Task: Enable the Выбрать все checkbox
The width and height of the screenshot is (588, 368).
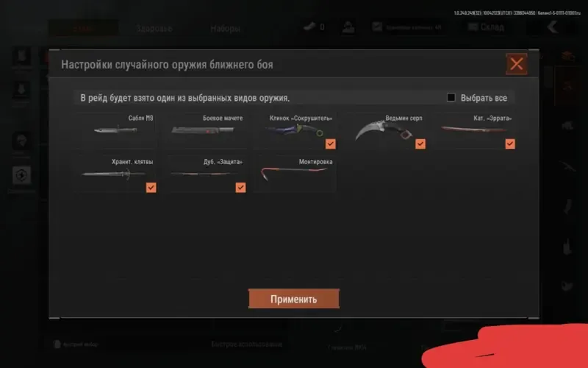Action: click(451, 98)
